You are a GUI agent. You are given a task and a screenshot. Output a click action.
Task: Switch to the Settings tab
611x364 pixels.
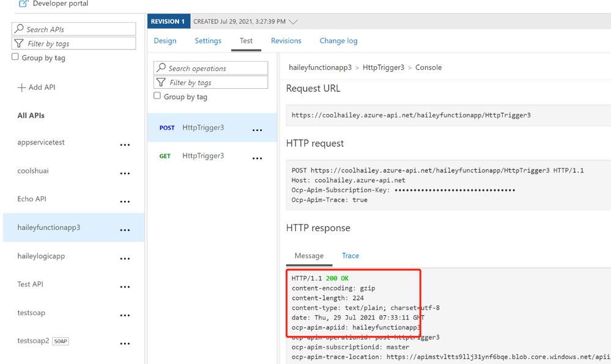[208, 40]
